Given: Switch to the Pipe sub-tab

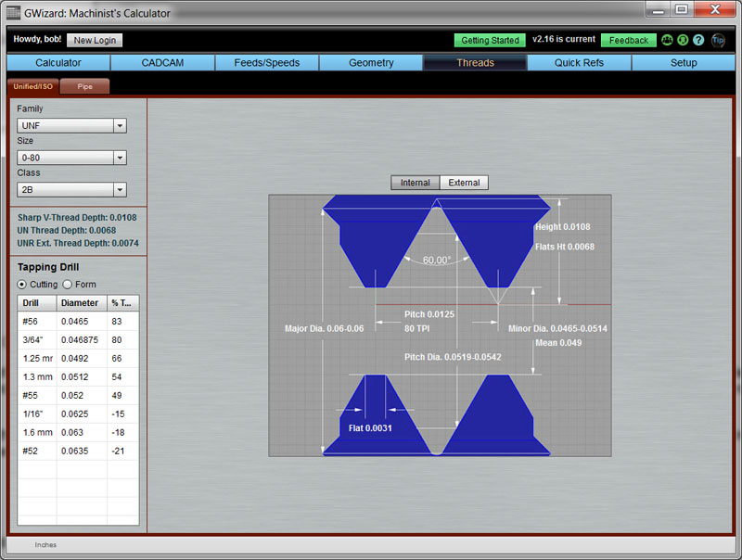Looking at the screenshot, I should (85, 86).
